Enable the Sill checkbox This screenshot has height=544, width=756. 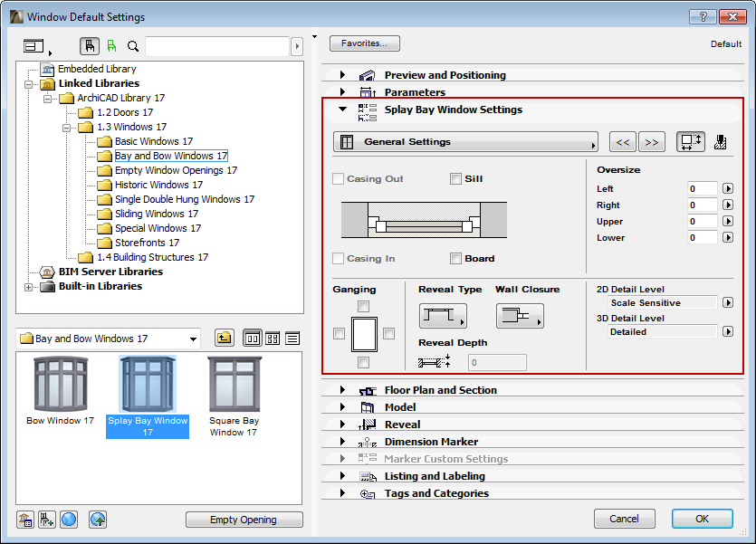454,178
